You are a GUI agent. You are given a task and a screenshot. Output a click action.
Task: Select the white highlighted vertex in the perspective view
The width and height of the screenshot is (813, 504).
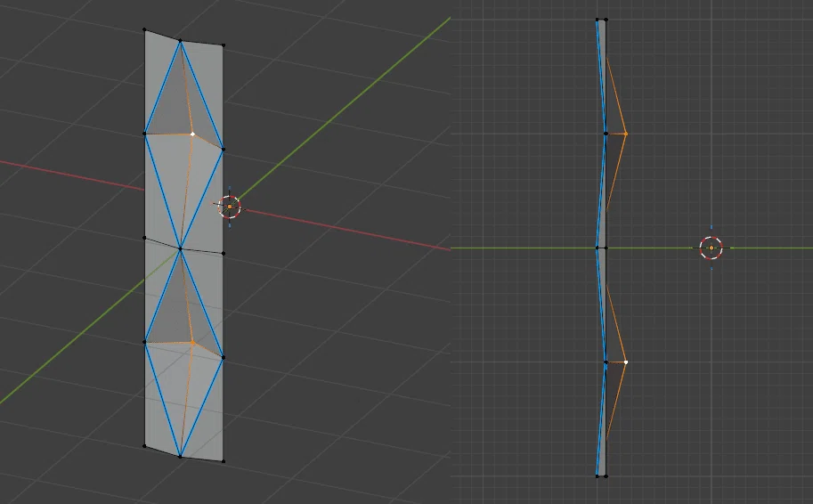point(193,134)
